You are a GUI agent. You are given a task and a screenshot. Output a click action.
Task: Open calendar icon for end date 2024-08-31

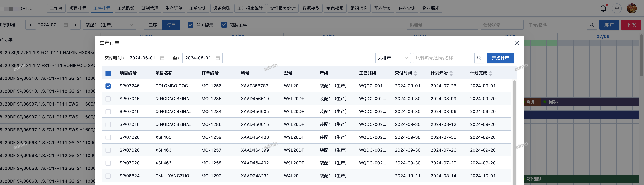pos(218,58)
